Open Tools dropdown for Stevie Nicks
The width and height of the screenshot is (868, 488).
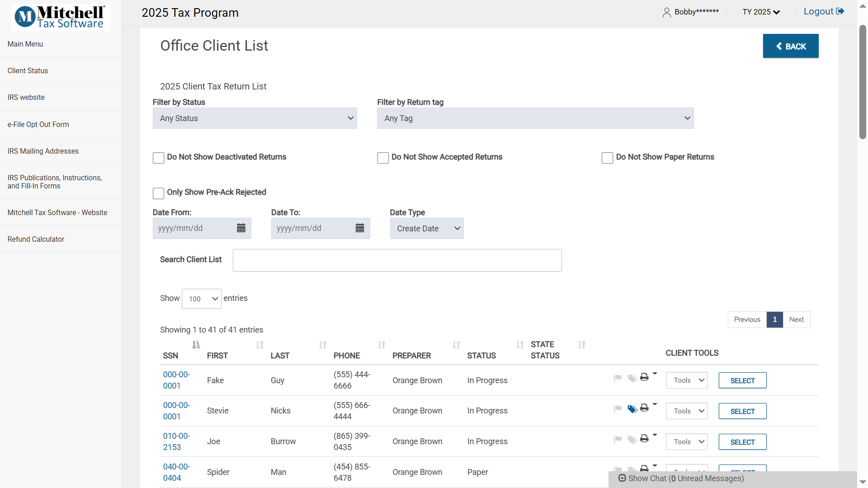[687, 411]
